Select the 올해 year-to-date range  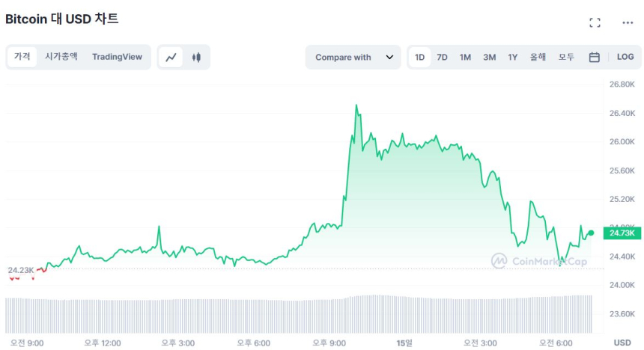point(538,57)
